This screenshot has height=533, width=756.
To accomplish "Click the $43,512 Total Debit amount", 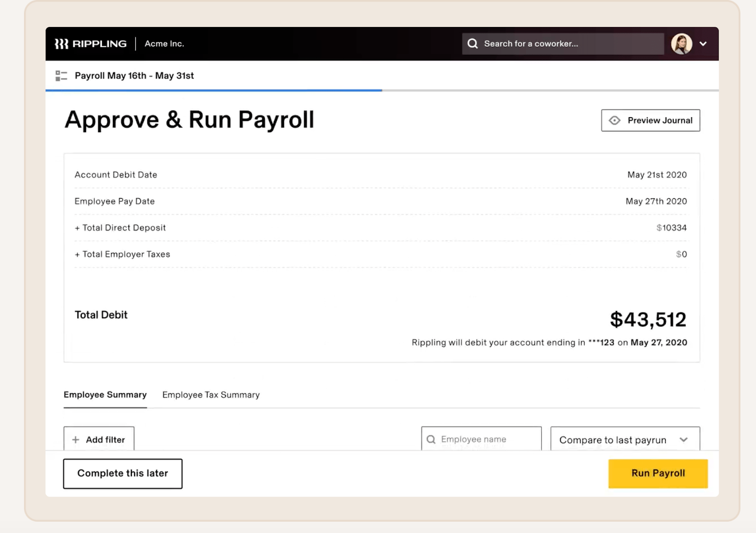I will coord(648,320).
